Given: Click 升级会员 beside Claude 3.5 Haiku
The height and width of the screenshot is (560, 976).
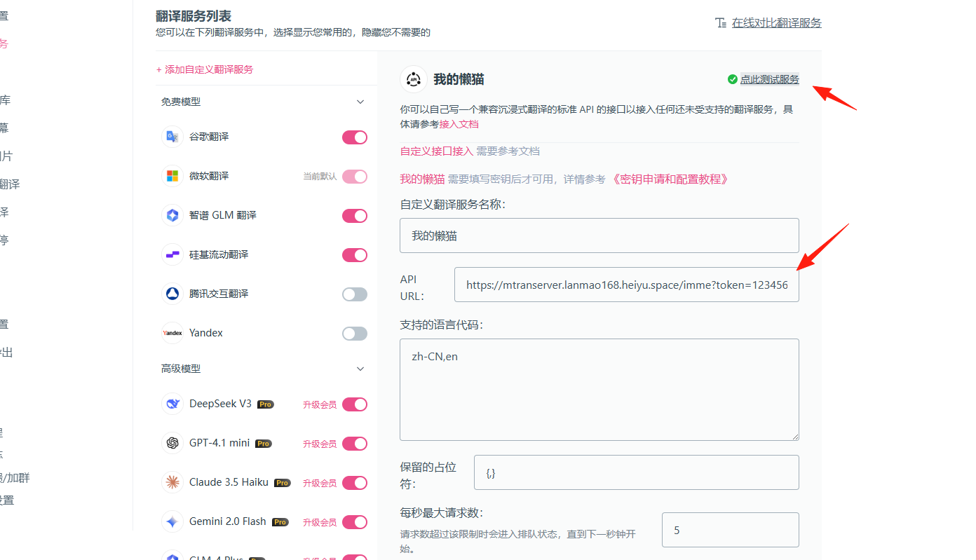Looking at the screenshot, I should 320,484.
